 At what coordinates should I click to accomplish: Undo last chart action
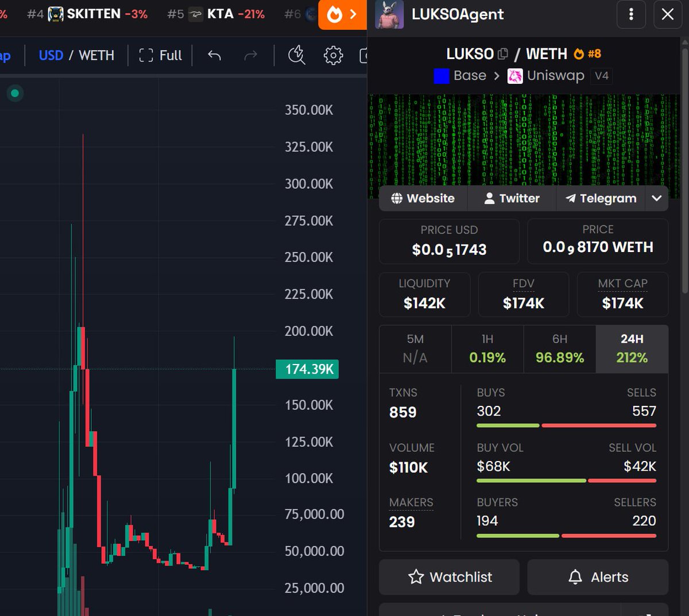[214, 56]
